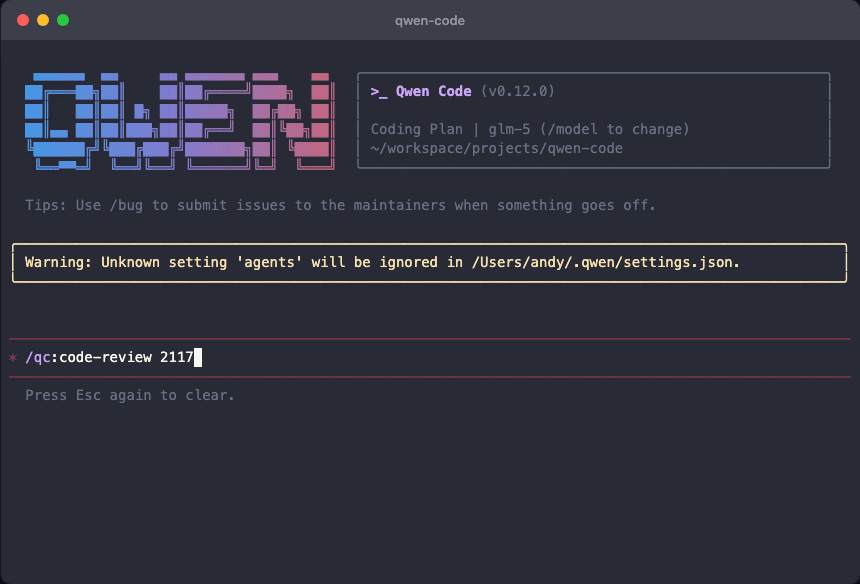Click the red close window button
Screen dimensions: 860x584
pyautogui.click(x=23, y=20)
